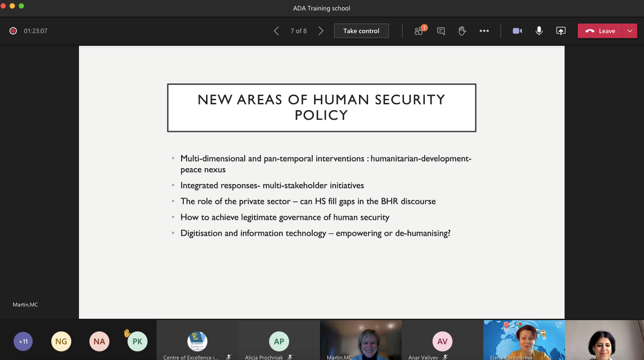Click the green macOS fullscreen button

21,6
